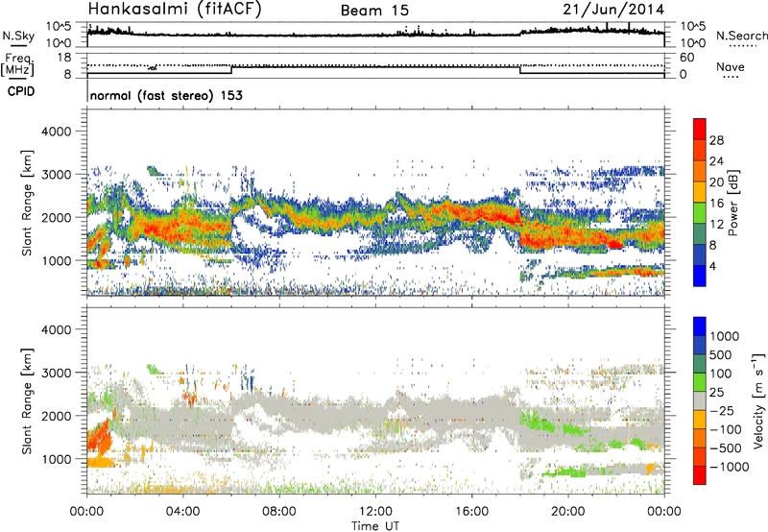Click the frequency step-up at 06:00 UT
Screen dimensions: 768x532
pyautogui.click(x=231, y=70)
